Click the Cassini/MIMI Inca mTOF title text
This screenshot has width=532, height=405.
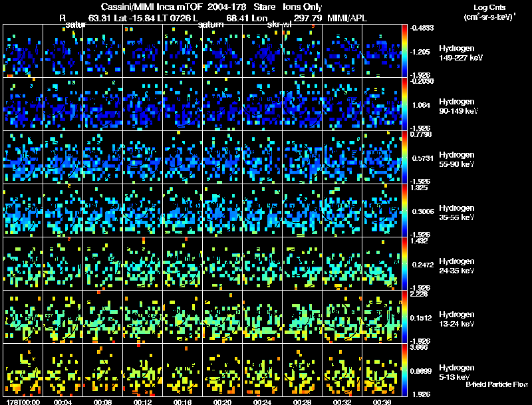click(152, 7)
